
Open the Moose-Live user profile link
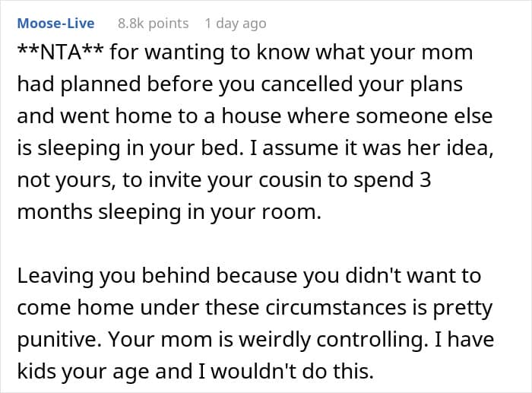pos(55,24)
